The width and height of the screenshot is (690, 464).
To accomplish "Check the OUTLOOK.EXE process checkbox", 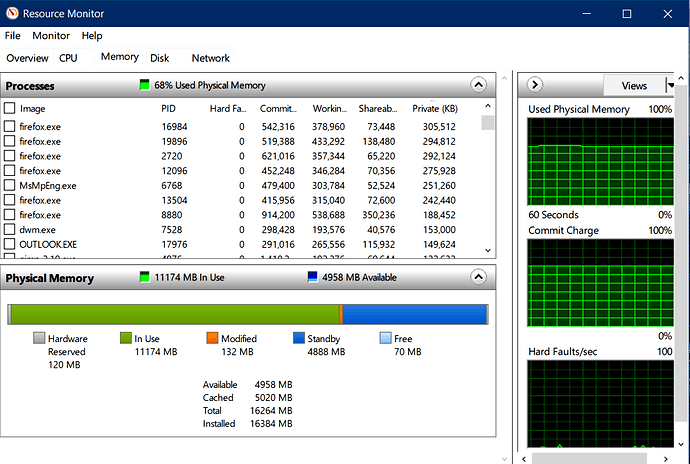I will click(10, 244).
